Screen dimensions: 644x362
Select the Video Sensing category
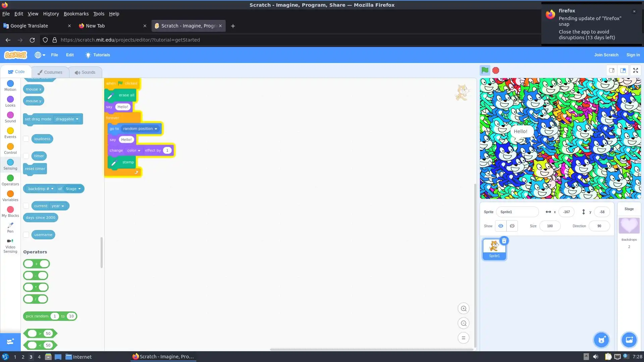10,245
